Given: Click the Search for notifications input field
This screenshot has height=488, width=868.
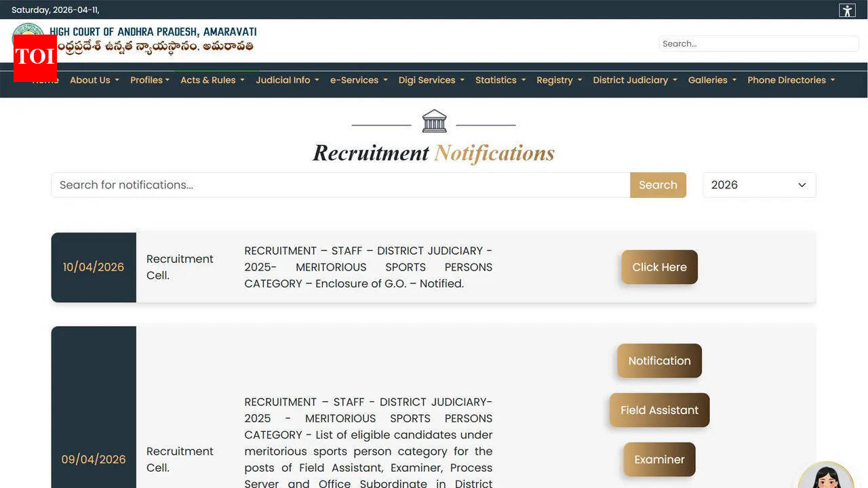Looking at the screenshot, I should 339,184.
